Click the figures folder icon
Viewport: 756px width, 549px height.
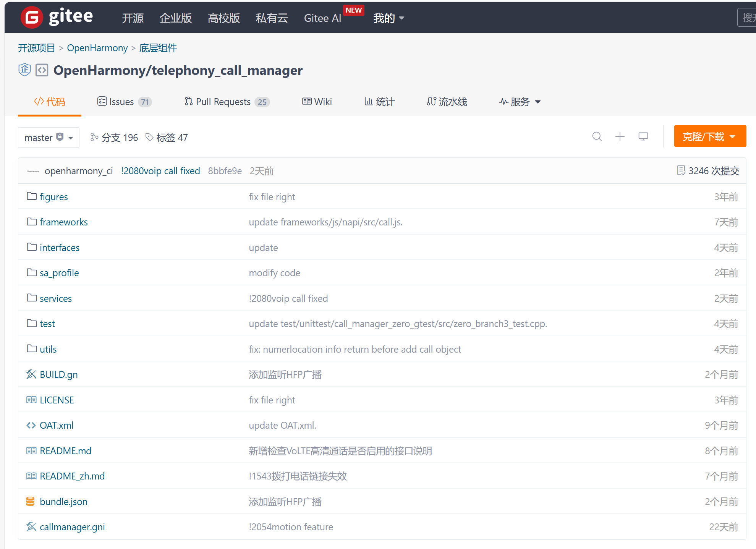tap(32, 196)
